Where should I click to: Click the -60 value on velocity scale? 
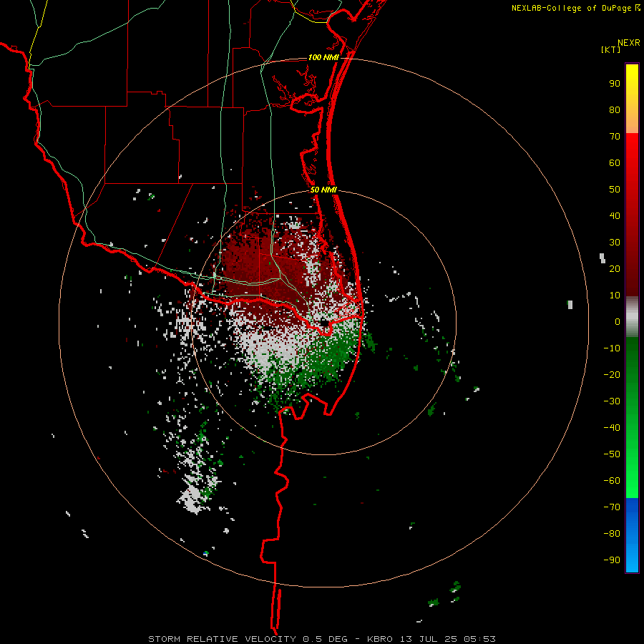612,481
